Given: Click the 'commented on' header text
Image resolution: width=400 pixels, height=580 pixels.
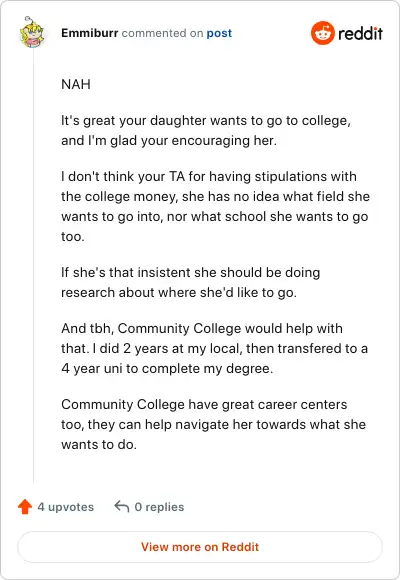Looking at the screenshot, I should (x=162, y=33).
